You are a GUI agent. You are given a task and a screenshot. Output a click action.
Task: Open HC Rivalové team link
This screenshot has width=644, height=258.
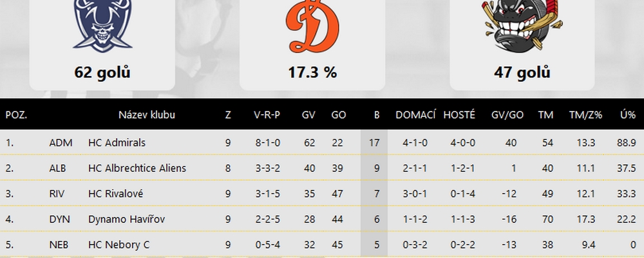pos(115,193)
